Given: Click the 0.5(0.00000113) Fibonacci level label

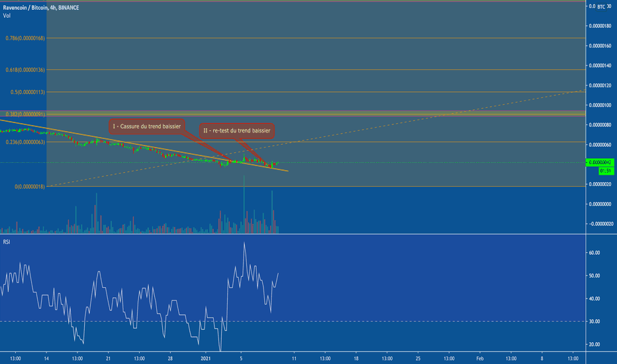Looking at the screenshot, I should coord(28,92).
